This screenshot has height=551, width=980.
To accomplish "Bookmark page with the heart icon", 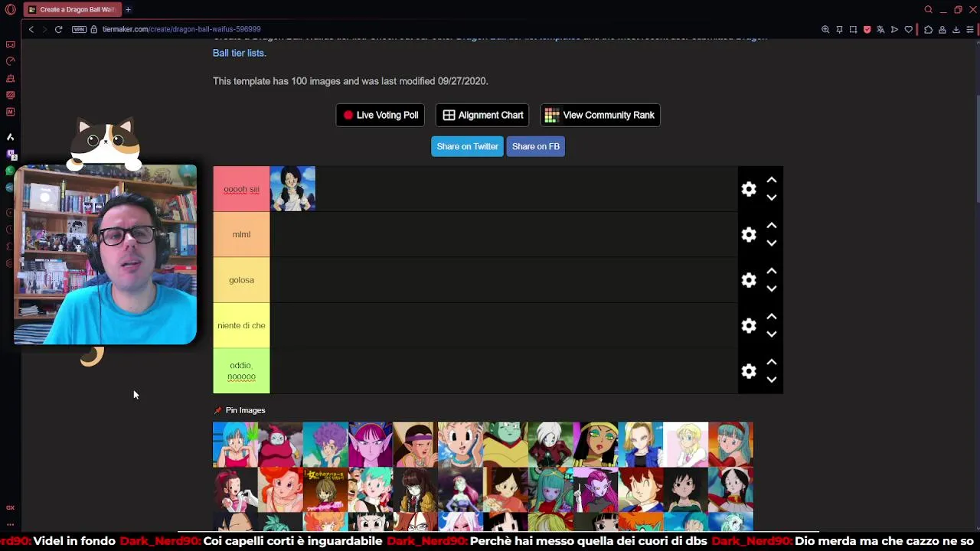I will pyautogui.click(x=909, y=29).
